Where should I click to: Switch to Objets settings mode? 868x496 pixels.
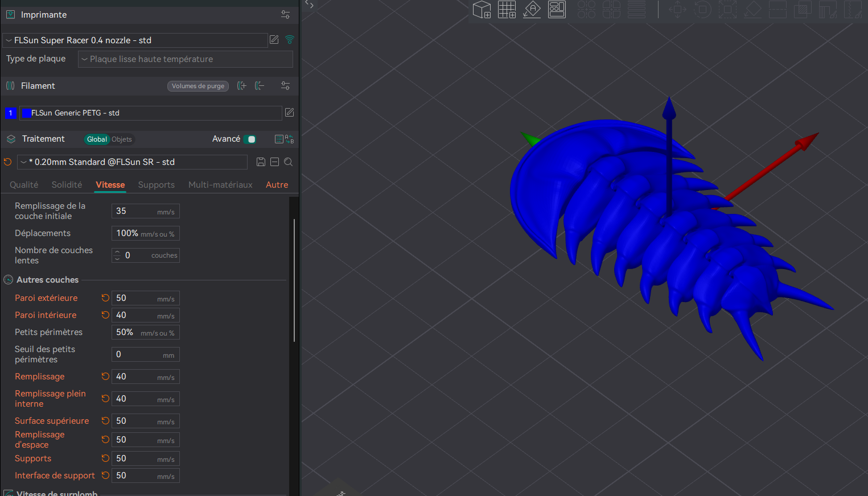[122, 139]
